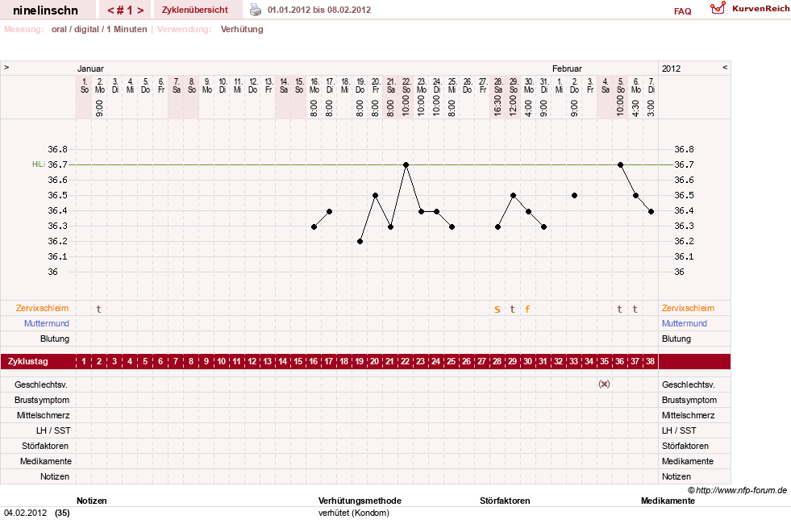Click the date range 01.01.2012 bis 08.02.2012

(319, 10)
